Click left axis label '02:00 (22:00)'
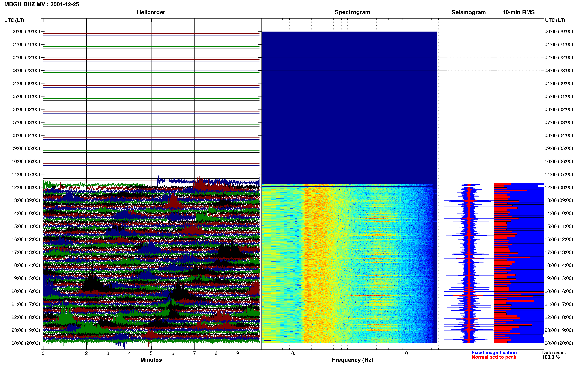The image size is (588, 368). point(26,57)
